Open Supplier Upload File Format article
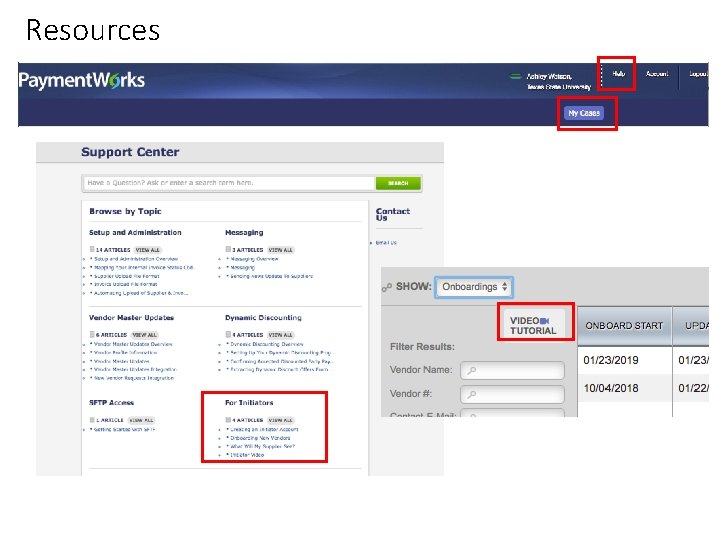This screenshot has width=720, height=540. pos(127,276)
